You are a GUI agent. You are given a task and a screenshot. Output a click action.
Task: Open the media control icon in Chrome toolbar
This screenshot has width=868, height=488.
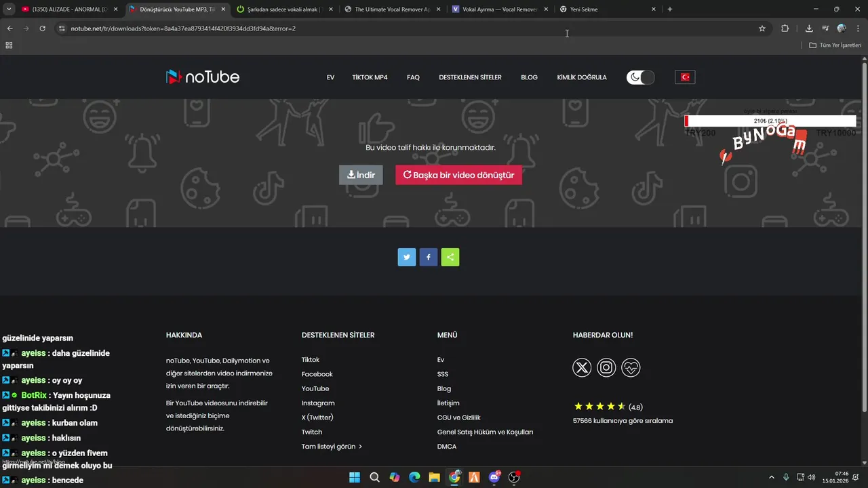pos(825,28)
